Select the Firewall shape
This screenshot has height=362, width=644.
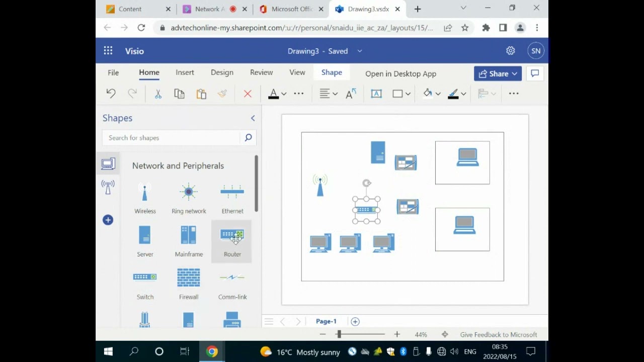point(189,284)
